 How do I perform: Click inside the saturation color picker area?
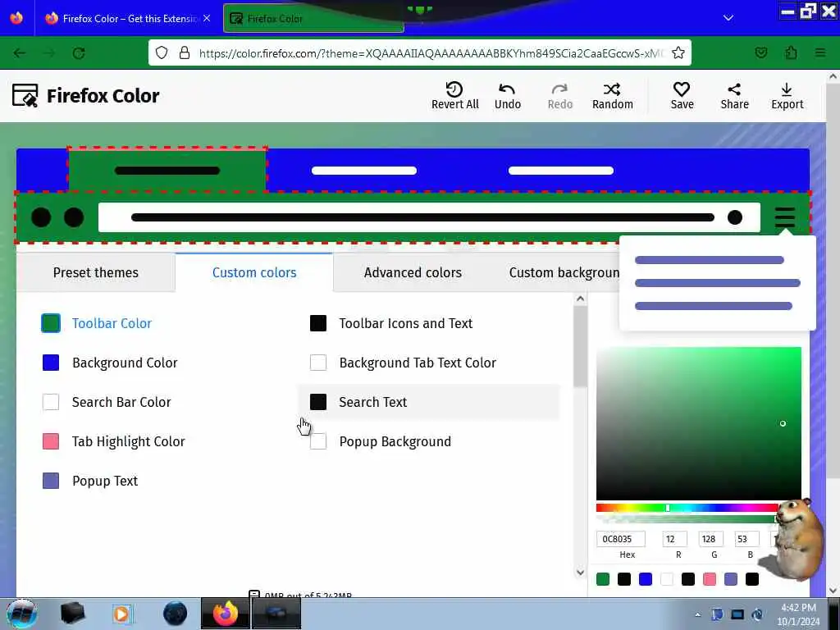coord(699,423)
